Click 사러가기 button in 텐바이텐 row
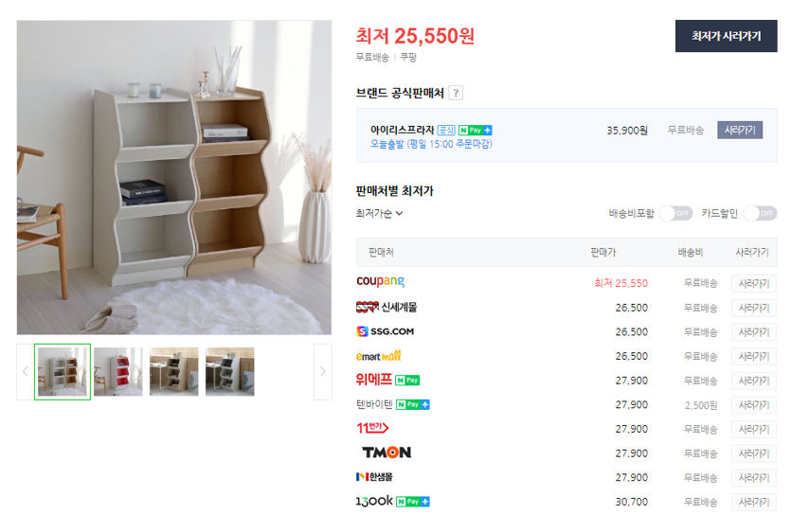The width and height of the screenshot is (792, 532). [x=753, y=405]
